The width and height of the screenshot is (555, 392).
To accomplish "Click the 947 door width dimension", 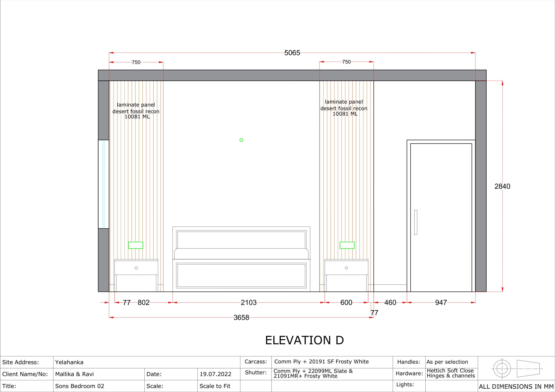I will [x=441, y=302].
